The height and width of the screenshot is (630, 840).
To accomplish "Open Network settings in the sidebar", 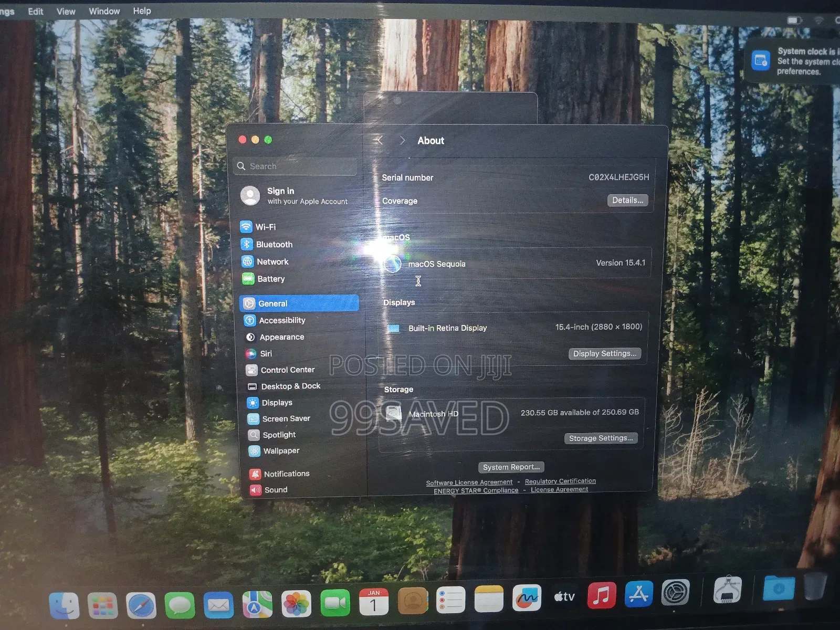I will click(299, 261).
